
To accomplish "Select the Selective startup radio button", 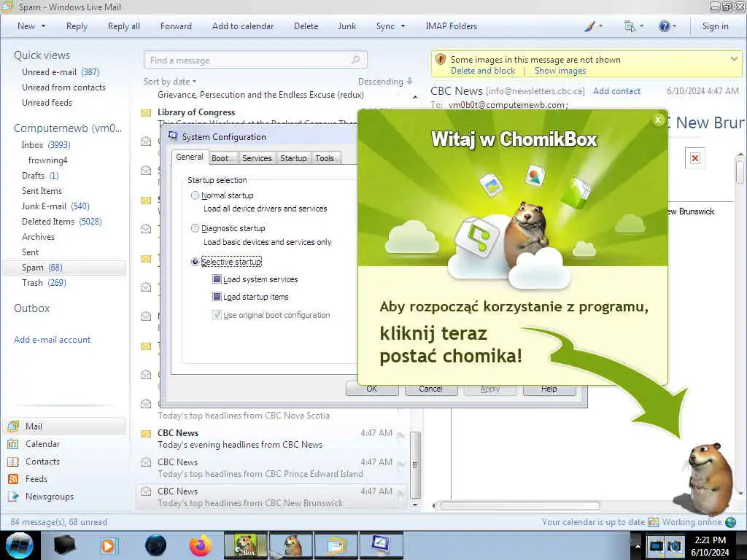I will click(x=195, y=262).
